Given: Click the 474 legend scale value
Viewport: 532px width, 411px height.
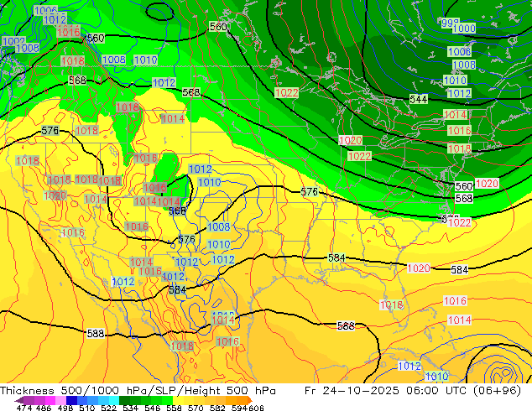Looking at the screenshot, I should tap(24, 408).
